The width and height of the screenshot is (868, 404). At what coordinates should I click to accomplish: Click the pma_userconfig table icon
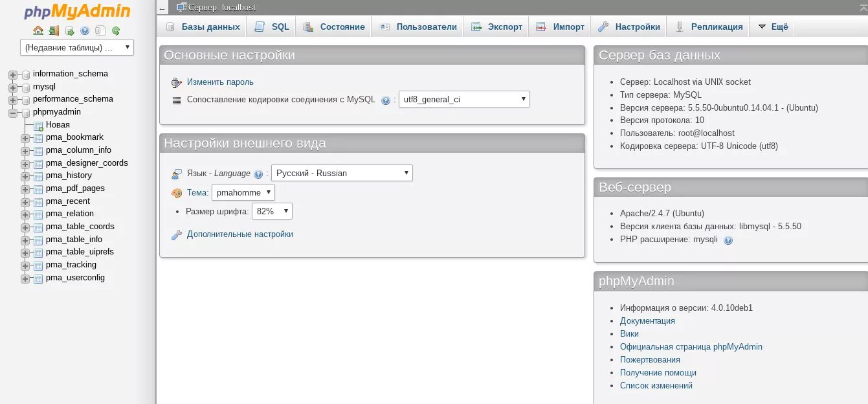(x=38, y=278)
